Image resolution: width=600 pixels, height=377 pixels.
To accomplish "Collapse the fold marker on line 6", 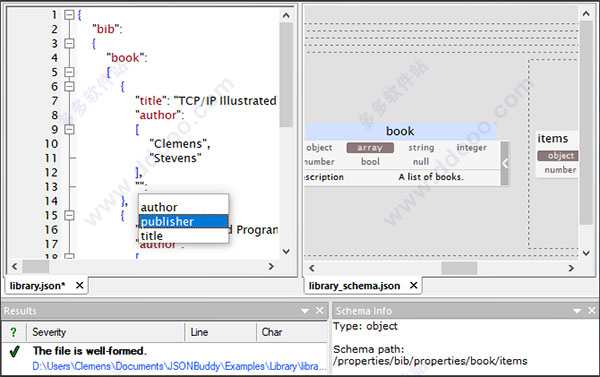I will [69, 86].
